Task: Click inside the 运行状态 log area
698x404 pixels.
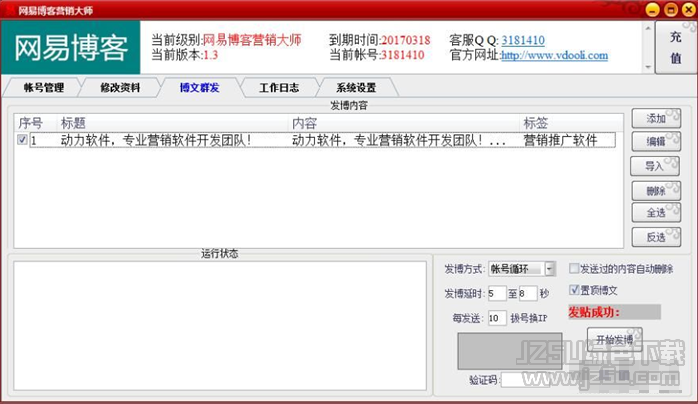Action: 220,326
